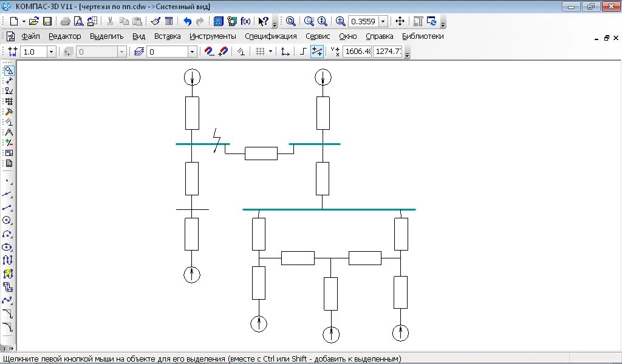Click the zoom scale value field 0.3559
The image size is (622, 364).
click(x=363, y=21)
